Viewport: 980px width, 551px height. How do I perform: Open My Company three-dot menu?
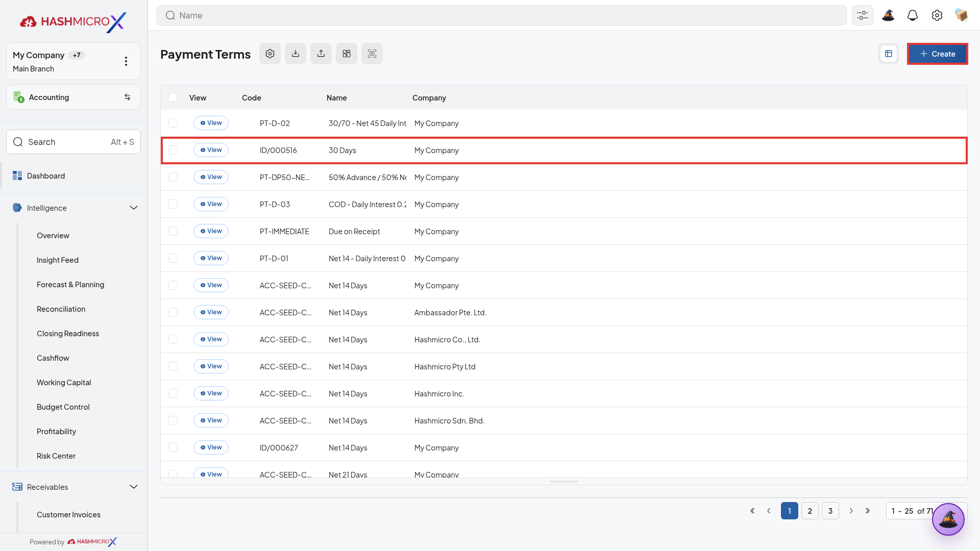[x=126, y=61]
